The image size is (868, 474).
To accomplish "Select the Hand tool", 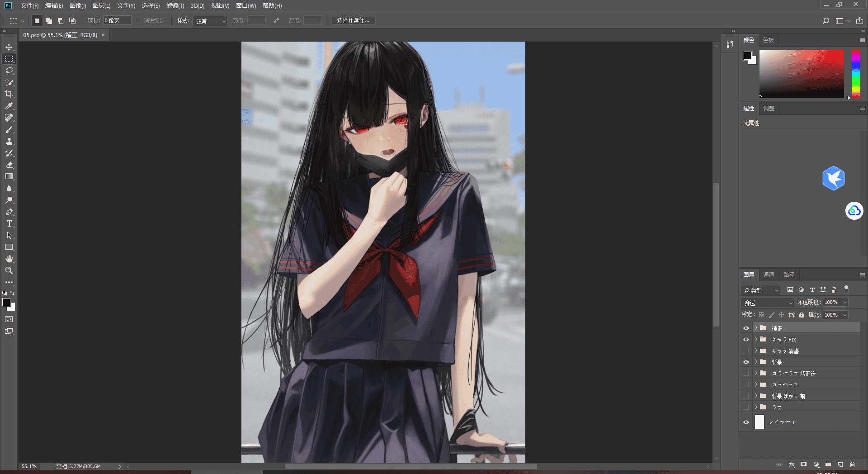I will (x=9, y=259).
